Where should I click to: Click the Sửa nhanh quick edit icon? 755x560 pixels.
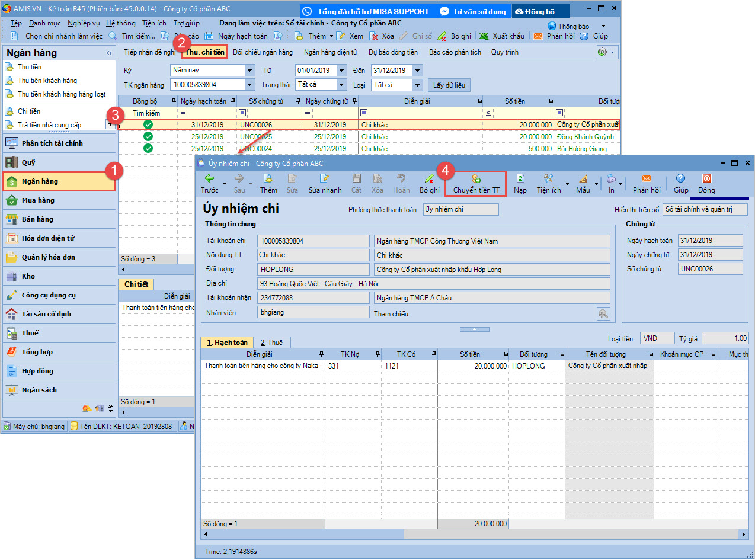click(x=325, y=178)
